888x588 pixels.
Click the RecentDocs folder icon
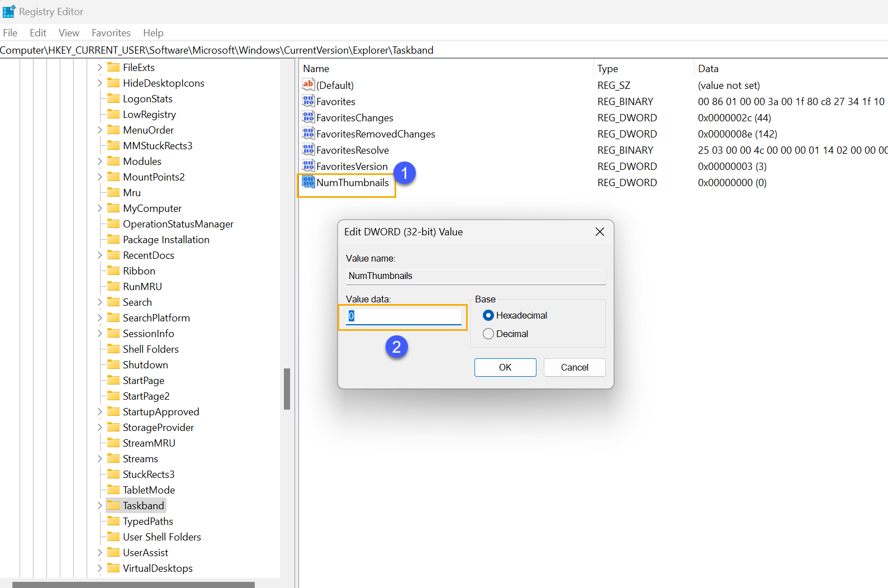[x=113, y=255]
